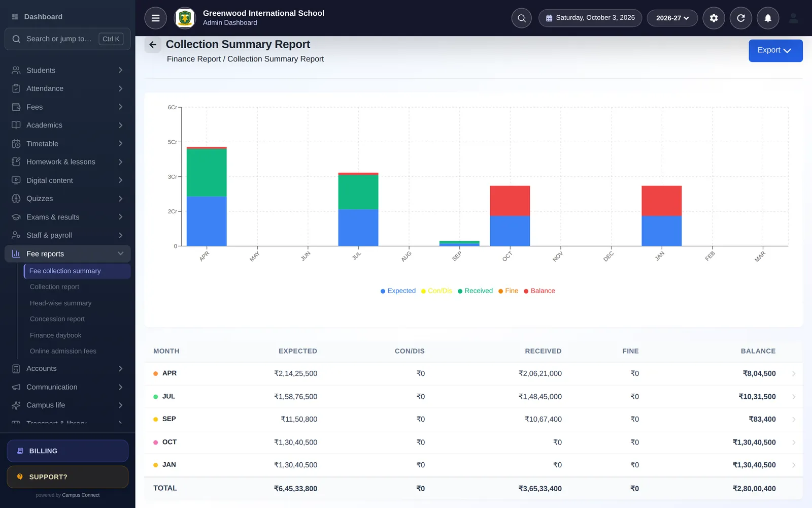Toggle the Balance series in chart legend
Image resolution: width=812 pixels, height=508 pixels.
coord(539,291)
